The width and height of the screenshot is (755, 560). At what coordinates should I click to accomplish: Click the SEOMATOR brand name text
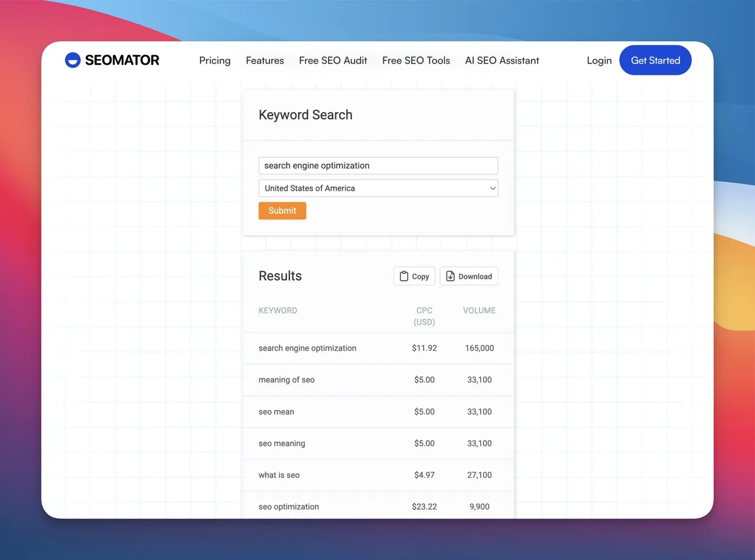122,60
